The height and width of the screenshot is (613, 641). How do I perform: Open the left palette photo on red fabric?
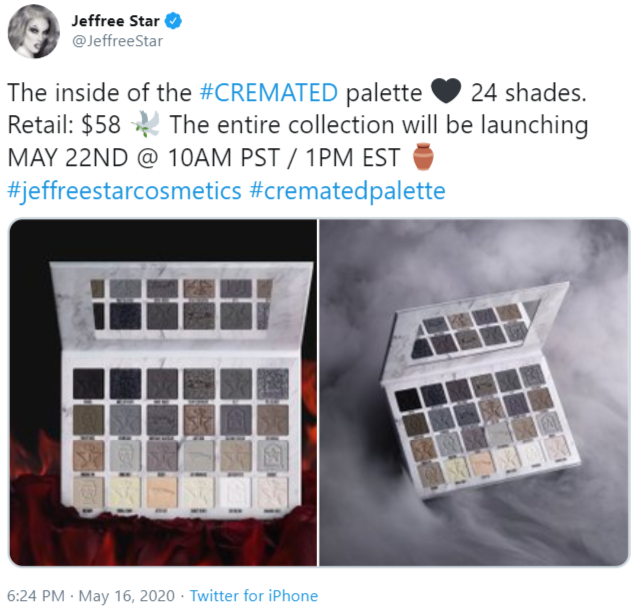tap(163, 393)
